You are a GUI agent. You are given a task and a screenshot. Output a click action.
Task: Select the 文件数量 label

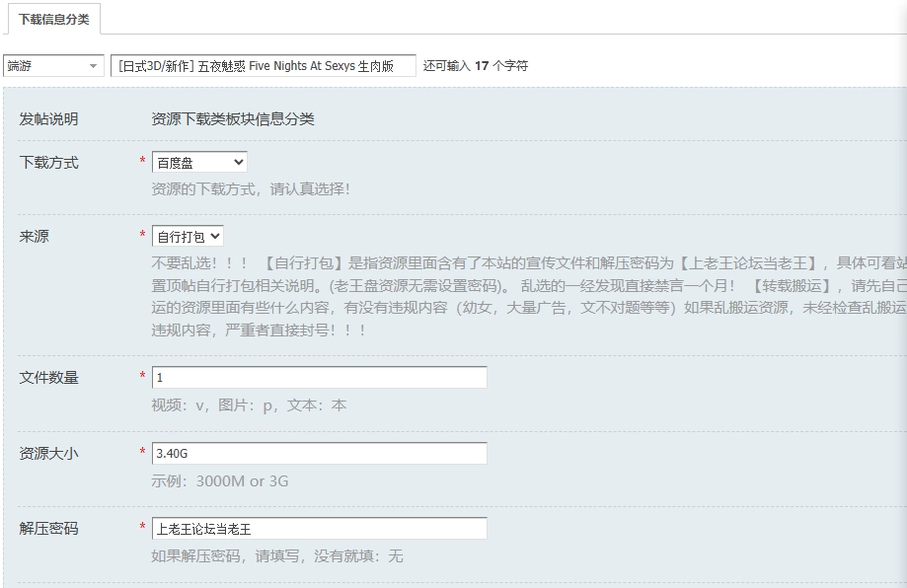coord(48,378)
